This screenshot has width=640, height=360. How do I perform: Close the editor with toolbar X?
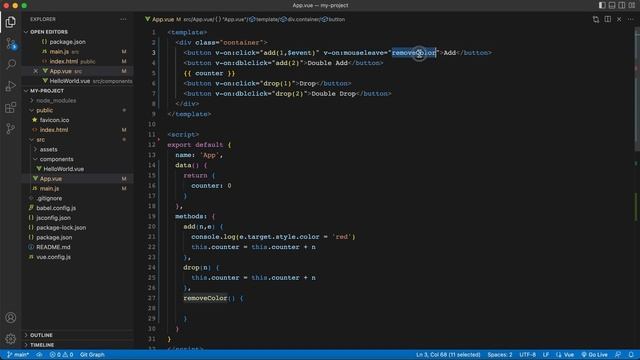[619, 19]
